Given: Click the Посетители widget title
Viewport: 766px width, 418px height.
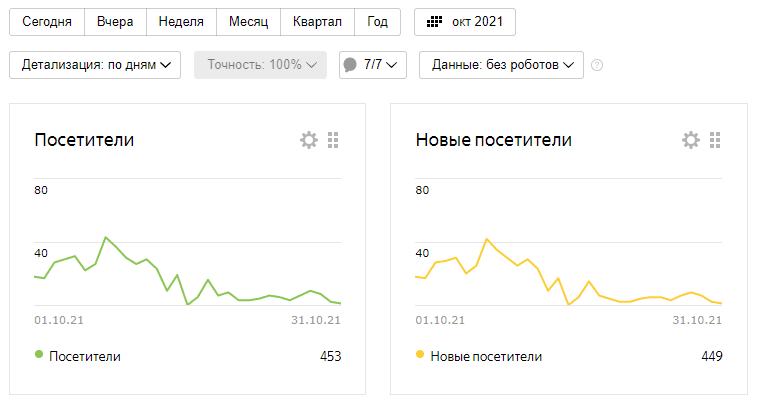Looking at the screenshot, I should 84,140.
